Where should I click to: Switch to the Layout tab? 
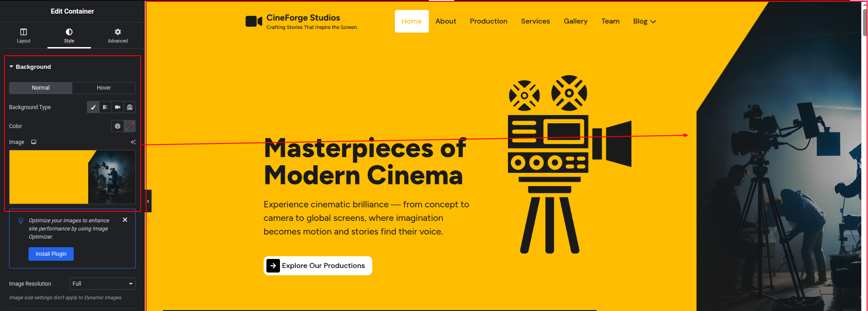point(24,36)
